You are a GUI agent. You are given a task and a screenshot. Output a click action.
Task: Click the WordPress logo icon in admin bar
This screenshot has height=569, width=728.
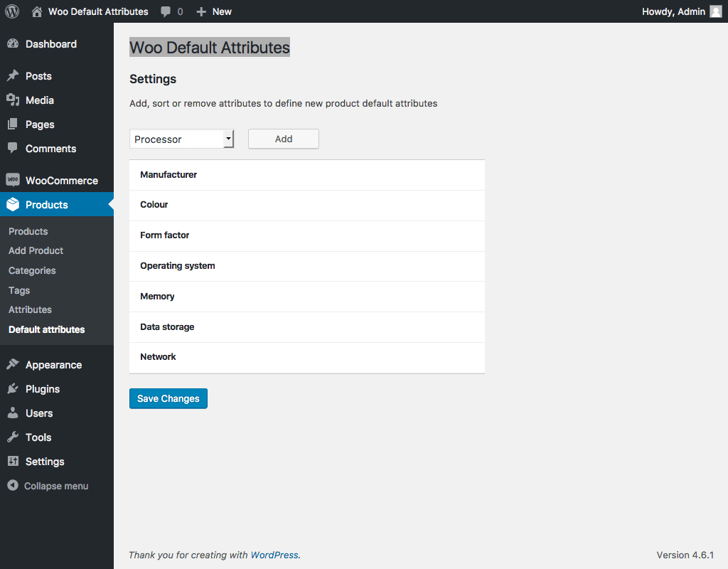pos(12,11)
